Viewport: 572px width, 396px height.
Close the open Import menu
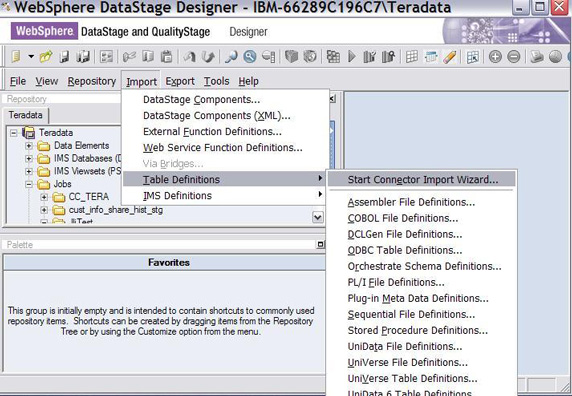click(142, 81)
